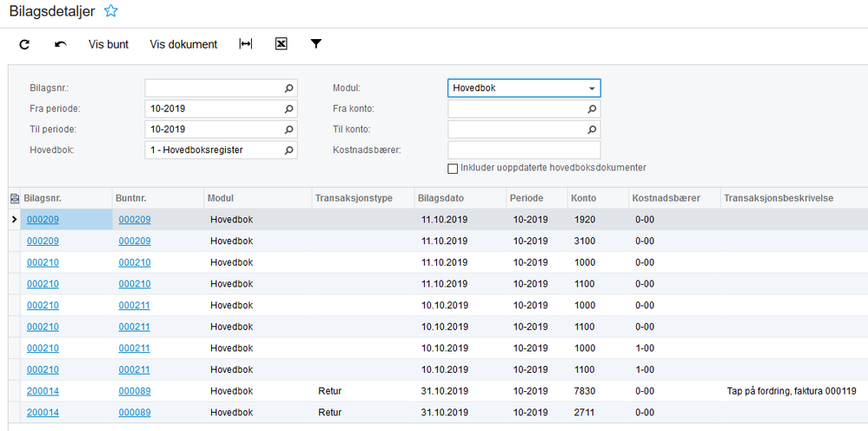Image resolution: width=868 pixels, height=431 pixels.
Task: Open Buntnr. link 000209 in account 3100 row
Action: coord(135,242)
